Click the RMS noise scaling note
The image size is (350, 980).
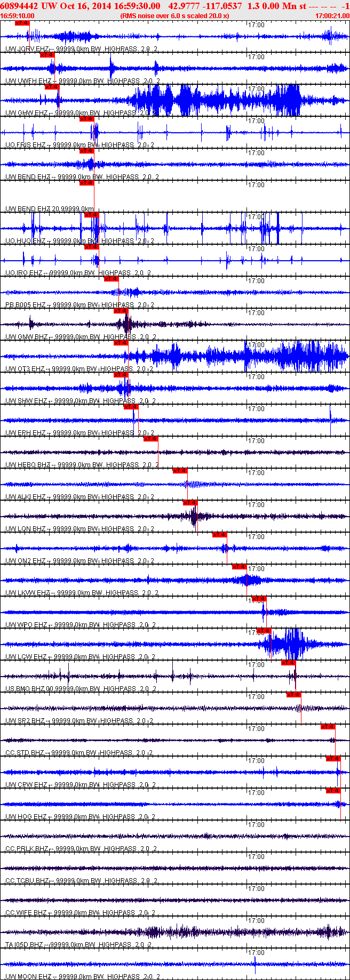point(175,16)
